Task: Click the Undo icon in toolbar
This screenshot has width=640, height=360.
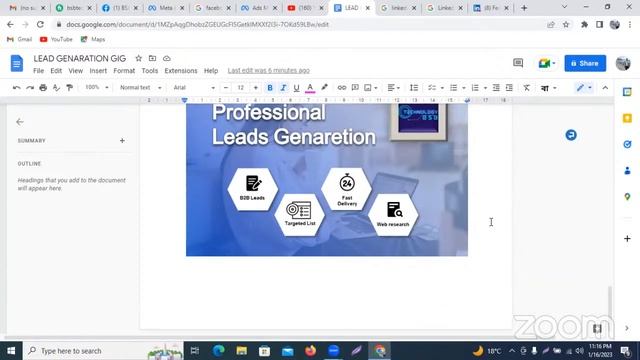Action: coord(16,88)
